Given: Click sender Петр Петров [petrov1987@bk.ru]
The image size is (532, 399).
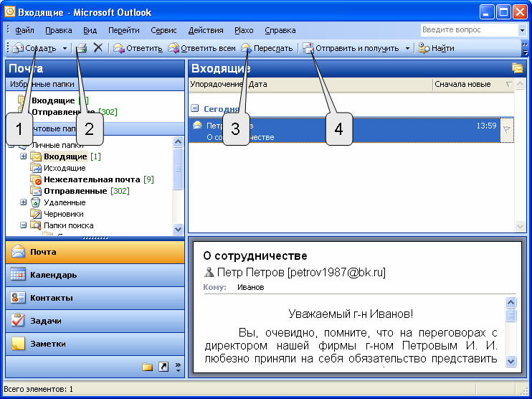Looking at the screenshot, I should (301, 272).
